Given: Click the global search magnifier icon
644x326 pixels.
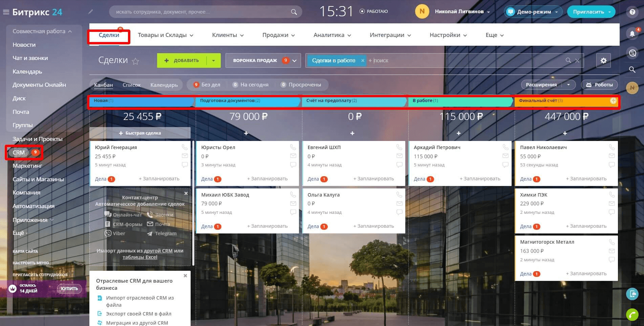Looking at the screenshot, I should pos(632,70).
